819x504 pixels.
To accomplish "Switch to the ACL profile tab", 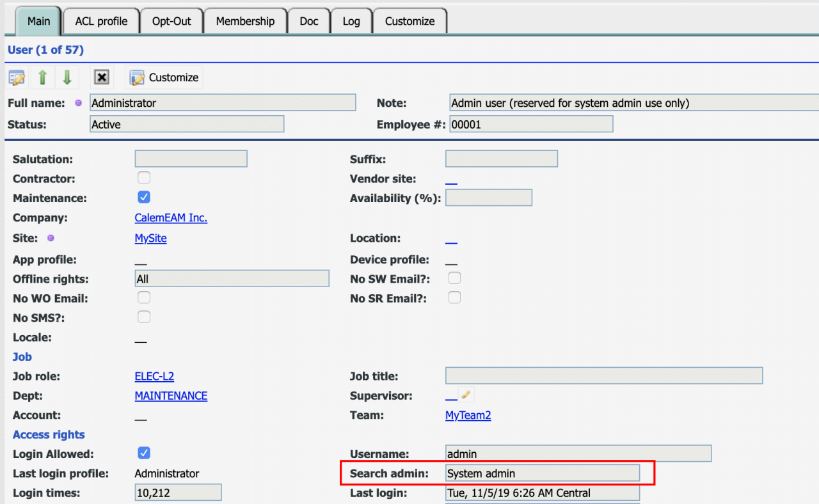I will pos(101,21).
